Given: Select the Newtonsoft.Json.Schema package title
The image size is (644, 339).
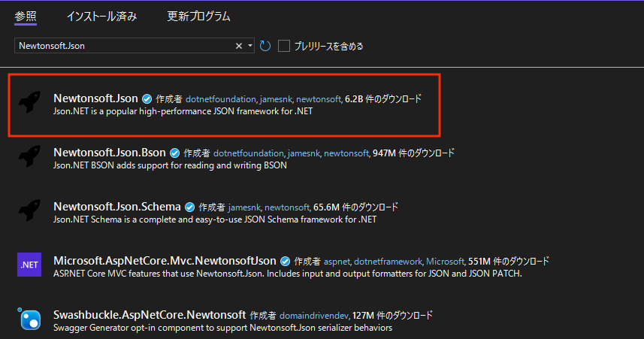Looking at the screenshot, I should tap(117, 207).
